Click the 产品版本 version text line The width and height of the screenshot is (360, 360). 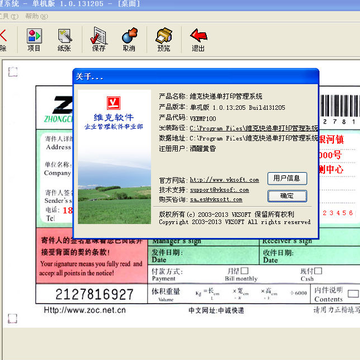[x=222, y=107]
